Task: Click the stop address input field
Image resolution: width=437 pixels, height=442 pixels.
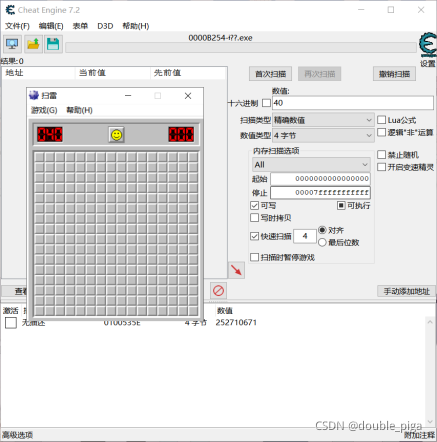Action: pos(320,193)
